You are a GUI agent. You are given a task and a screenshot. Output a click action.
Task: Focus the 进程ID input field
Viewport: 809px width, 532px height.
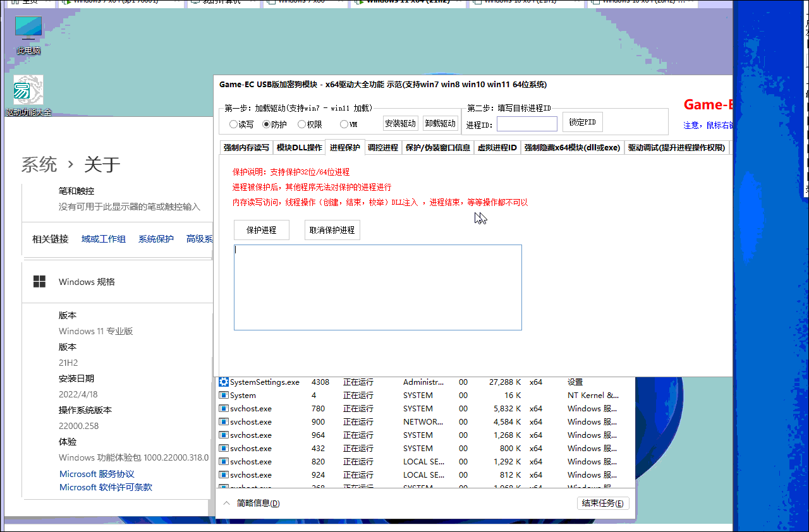tap(527, 124)
